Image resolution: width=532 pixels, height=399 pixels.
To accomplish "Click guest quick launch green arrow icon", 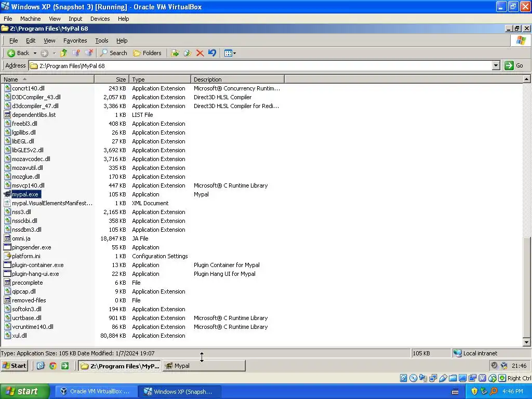I will tap(65, 366).
